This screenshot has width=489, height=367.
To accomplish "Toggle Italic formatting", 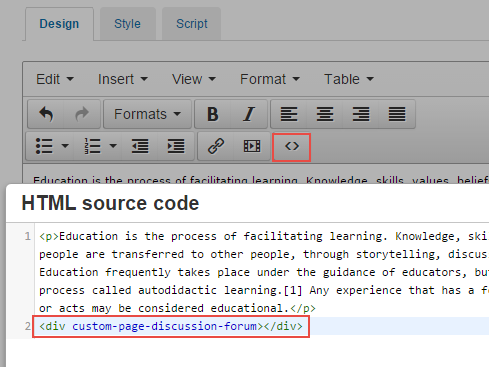I will pos(249,114).
